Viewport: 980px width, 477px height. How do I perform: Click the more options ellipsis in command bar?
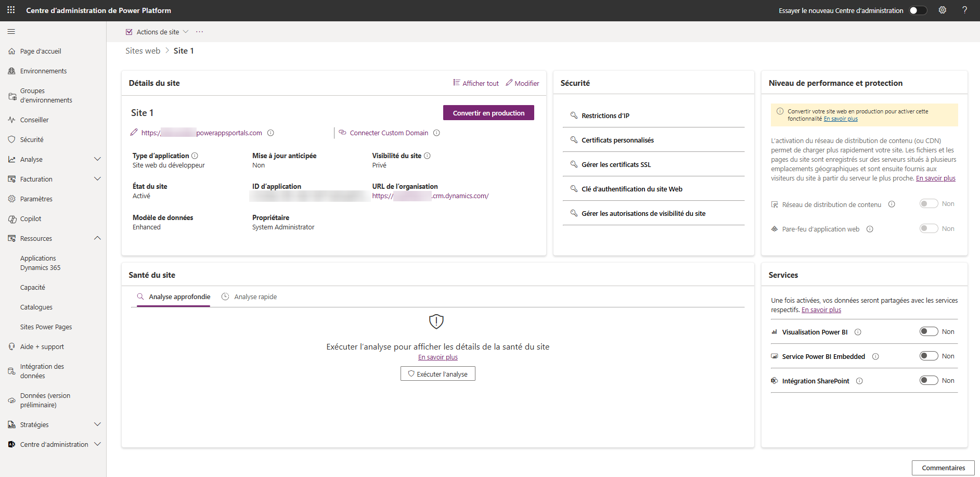[200, 32]
